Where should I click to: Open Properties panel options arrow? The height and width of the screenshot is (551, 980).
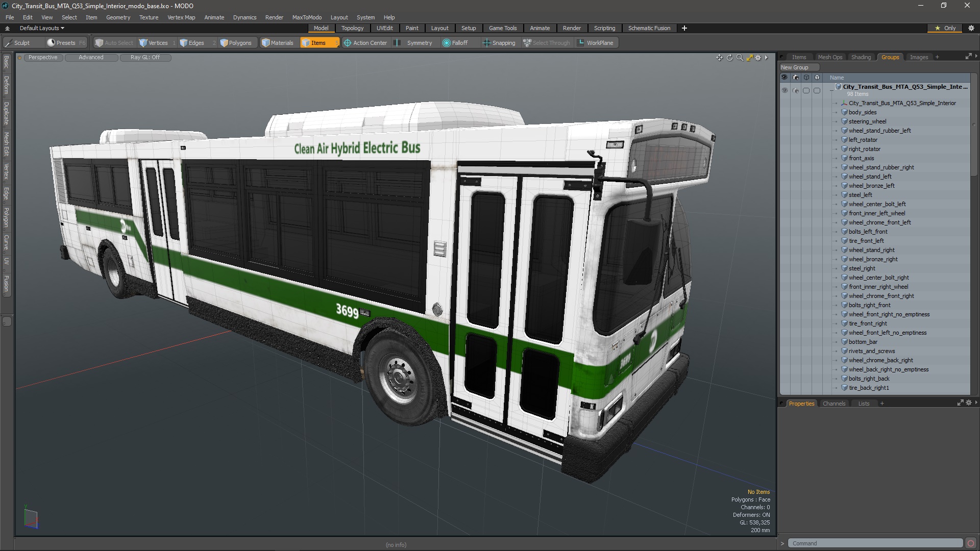coord(976,403)
